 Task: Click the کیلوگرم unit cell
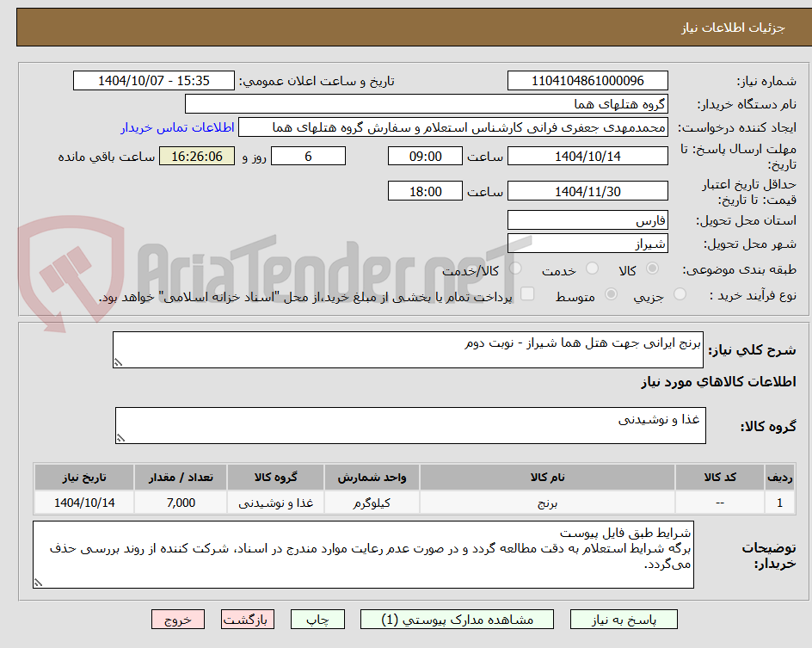(372, 503)
